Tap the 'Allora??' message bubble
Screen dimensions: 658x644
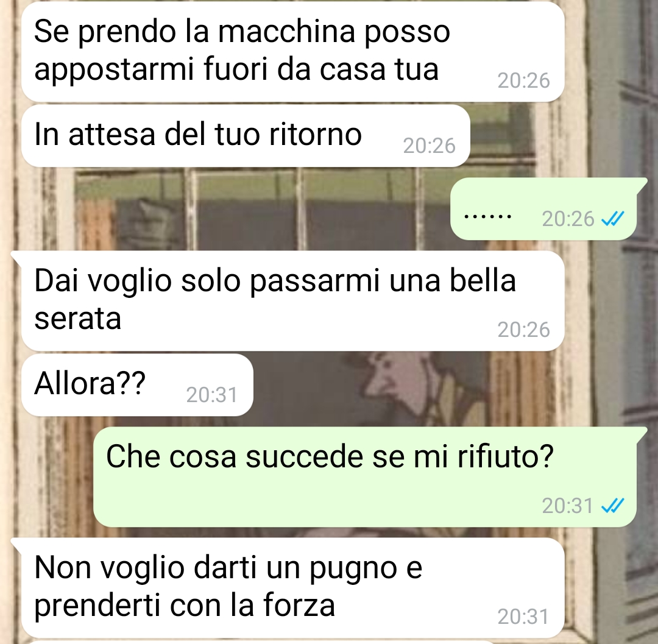tap(137, 384)
